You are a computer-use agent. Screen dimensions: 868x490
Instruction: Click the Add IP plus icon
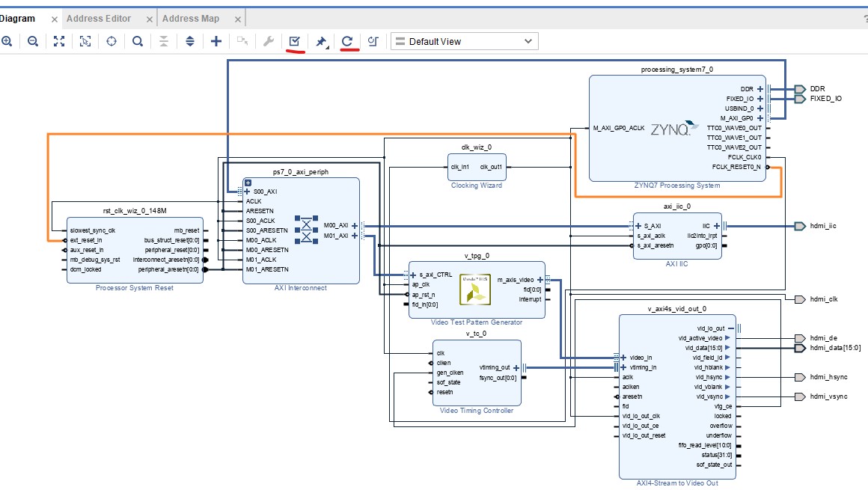216,42
